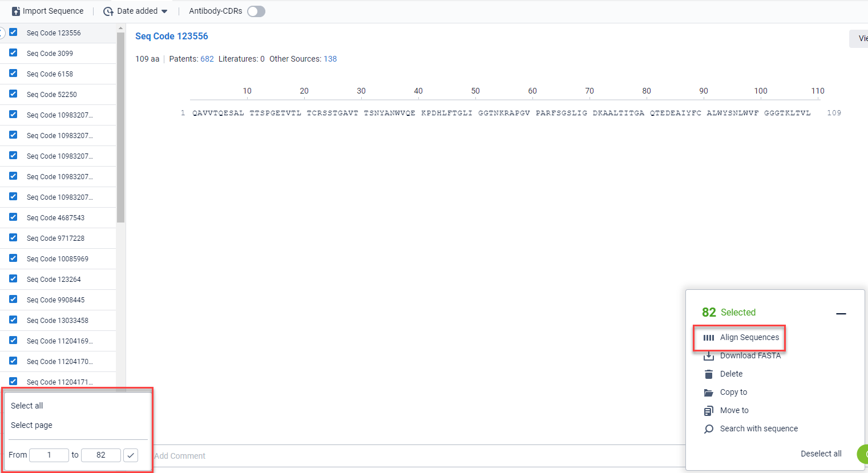The width and height of the screenshot is (868, 473).
Task: Uncheck the Seq Code 4687543 checkbox
Action: tap(13, 217)
